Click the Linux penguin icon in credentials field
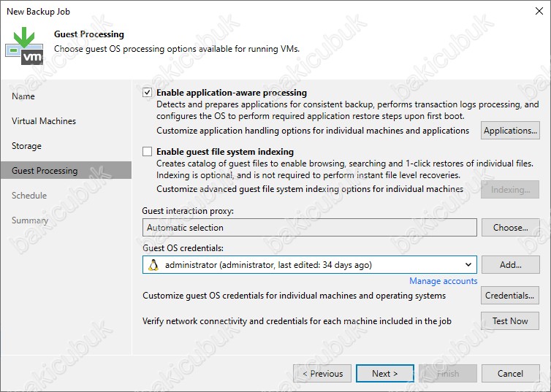This screenshot has height=392, width=551. pos(153,265)
